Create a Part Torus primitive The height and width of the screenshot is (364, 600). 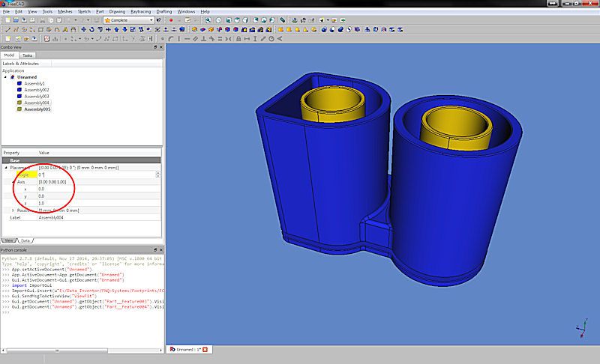pos(313,29)
